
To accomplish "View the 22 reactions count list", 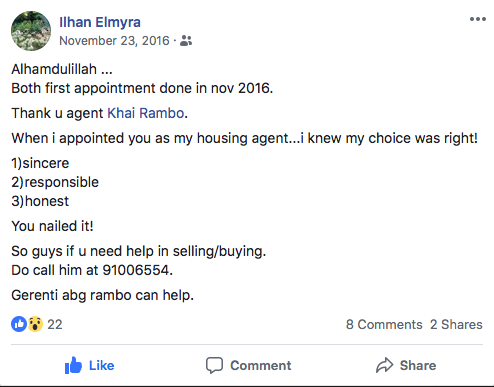I will [x=55, y=324].
